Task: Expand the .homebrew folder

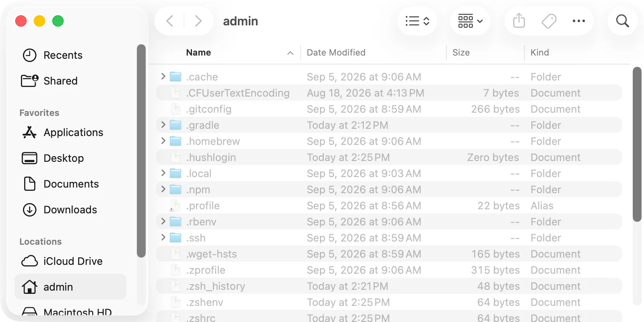Action: pyautogui.click(x=163, y=141)
